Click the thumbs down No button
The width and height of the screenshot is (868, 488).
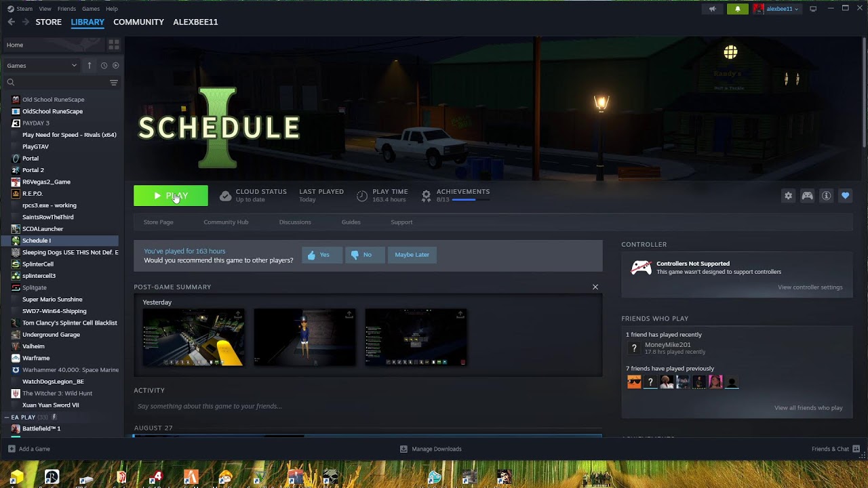point(365,255)
